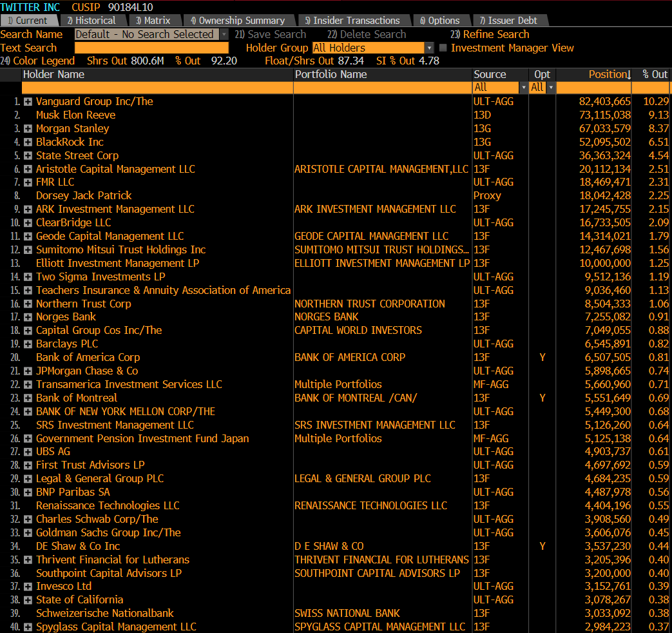Viewport: 672px width, 633px height.
Task: Click Portfolio Name filter field
Action: 383,88
